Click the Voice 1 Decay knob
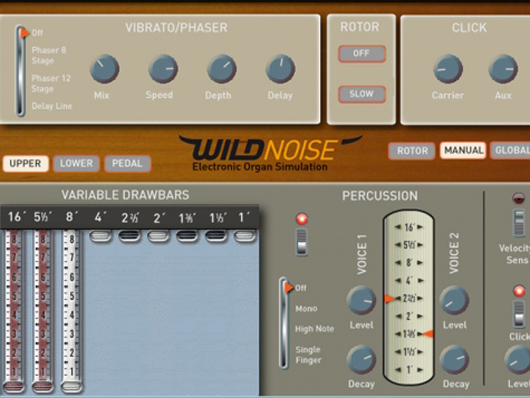The image size is (530, 398). point(361,359)
